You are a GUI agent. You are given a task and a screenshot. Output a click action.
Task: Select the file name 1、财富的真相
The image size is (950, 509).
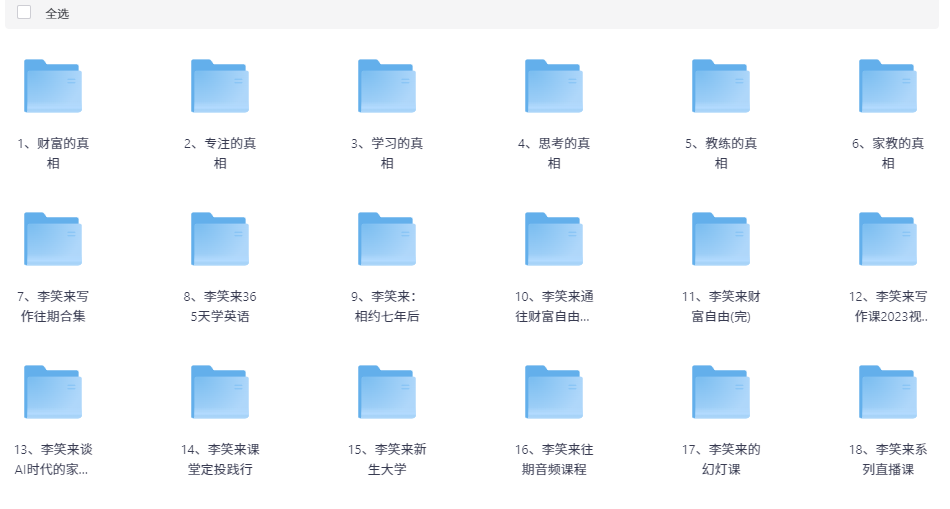pos(53,153)
